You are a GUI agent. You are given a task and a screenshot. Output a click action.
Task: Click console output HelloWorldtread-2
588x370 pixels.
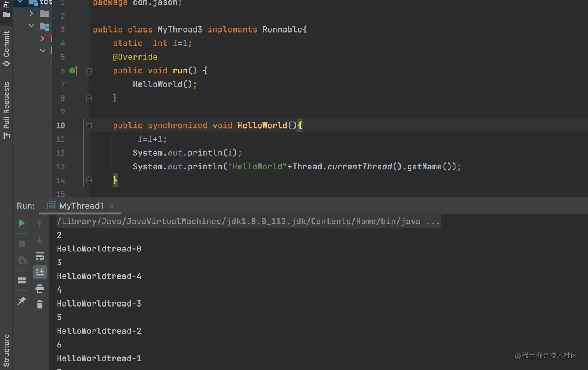(99, 331)
